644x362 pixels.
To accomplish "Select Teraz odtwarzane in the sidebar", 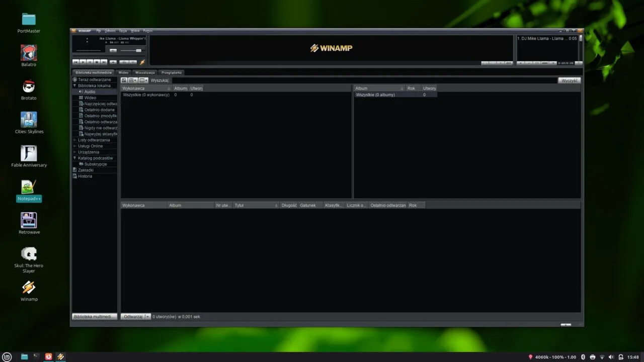I will point(94,79).
